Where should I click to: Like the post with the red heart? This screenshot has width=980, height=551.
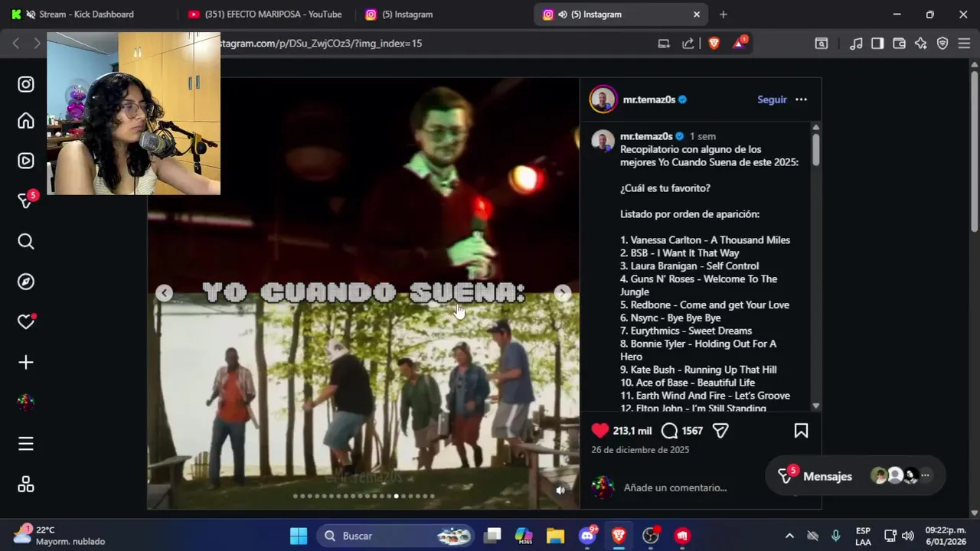(600, 431)
